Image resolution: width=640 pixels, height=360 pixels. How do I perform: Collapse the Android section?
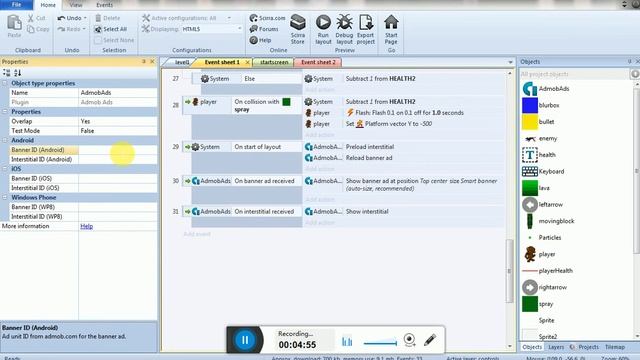5,140
